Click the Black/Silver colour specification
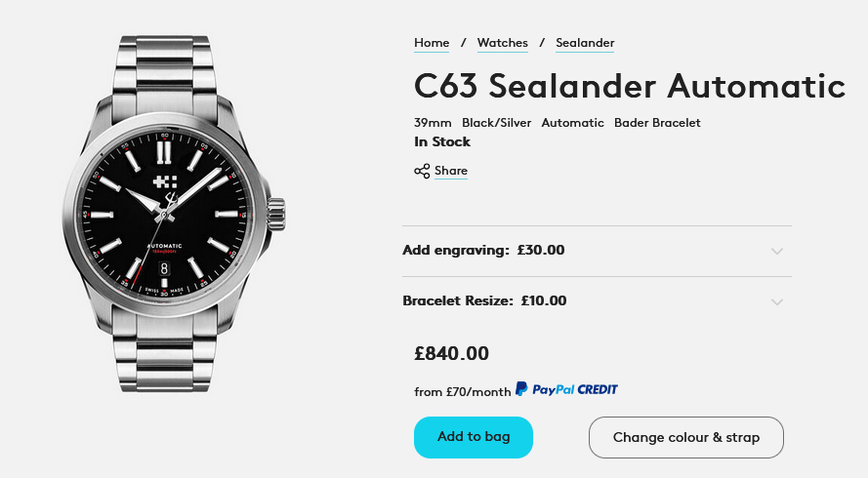The image size is (868, 478). point(496,123)
